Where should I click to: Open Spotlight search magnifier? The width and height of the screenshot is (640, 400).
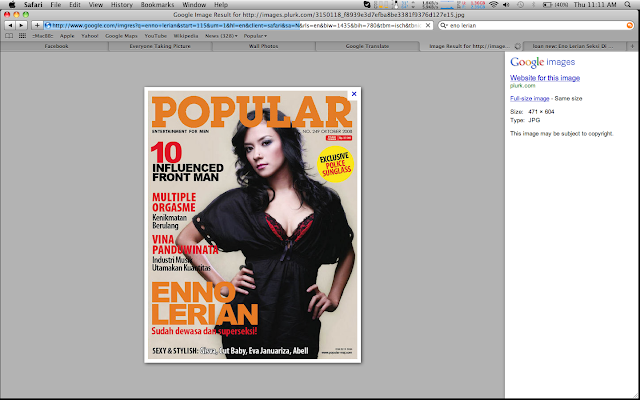pyautogui.click(x=628, y=5)
